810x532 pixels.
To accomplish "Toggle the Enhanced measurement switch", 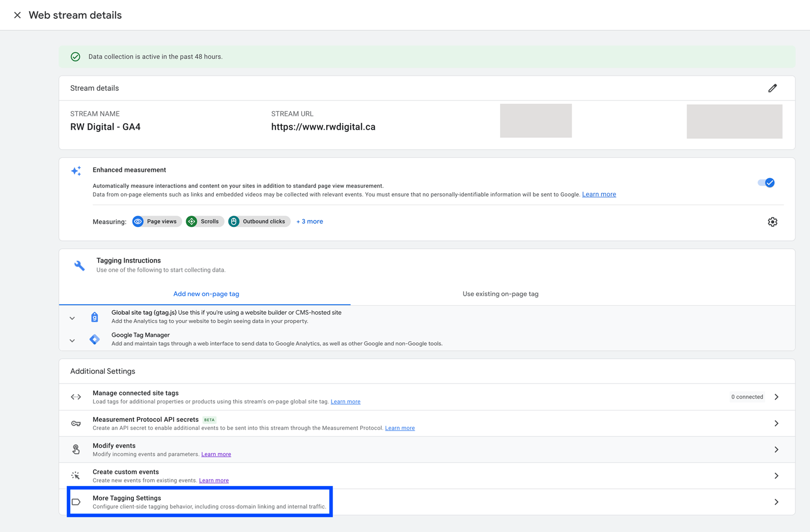I will (x=766, y=183).
